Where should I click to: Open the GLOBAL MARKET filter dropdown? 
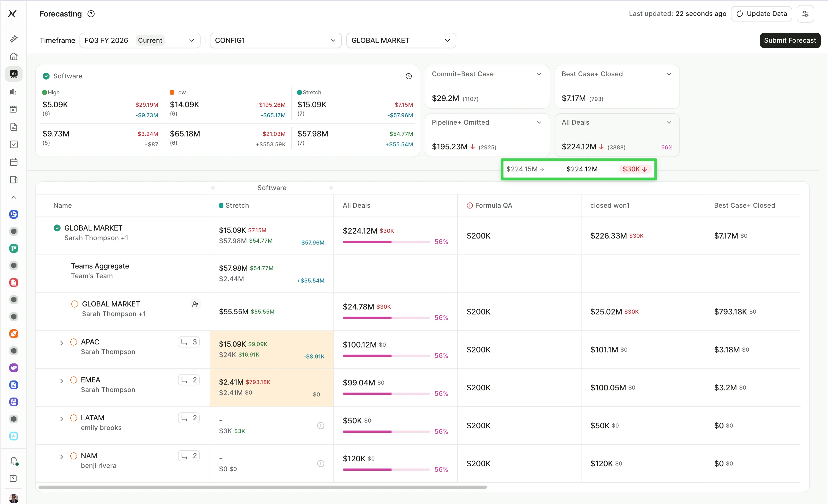[x=401, y=40]
